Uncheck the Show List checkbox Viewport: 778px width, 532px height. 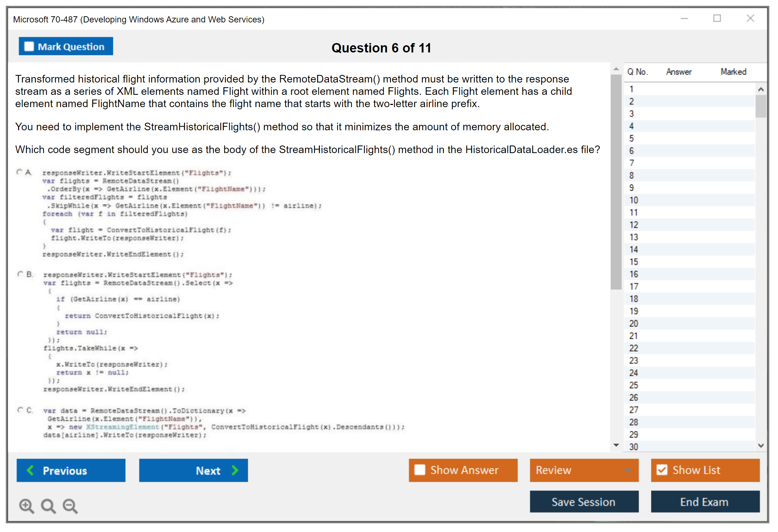coord(662,470)
